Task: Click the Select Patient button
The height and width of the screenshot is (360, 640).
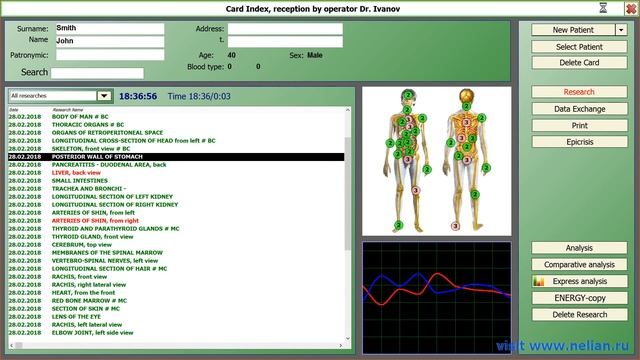Action: (579, 47)
